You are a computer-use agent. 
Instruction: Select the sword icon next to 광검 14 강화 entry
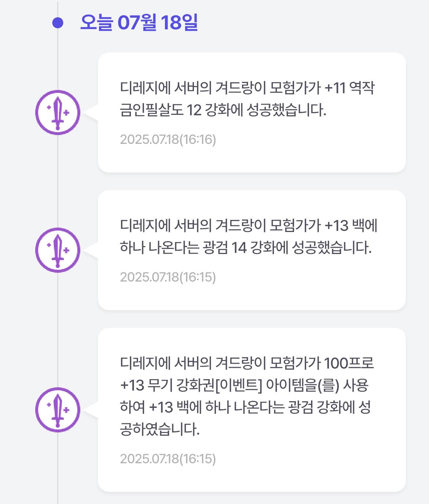point(58,250)
